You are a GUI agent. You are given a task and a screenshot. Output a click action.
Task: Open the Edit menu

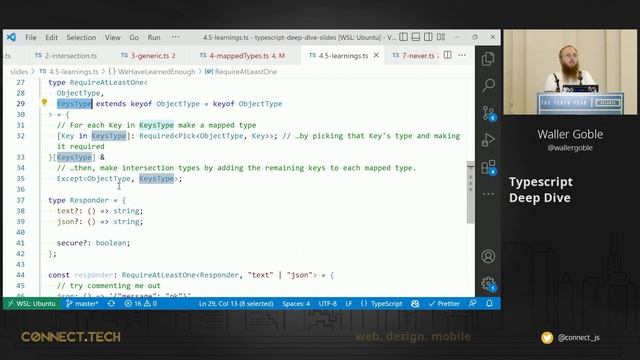point(51,38)
